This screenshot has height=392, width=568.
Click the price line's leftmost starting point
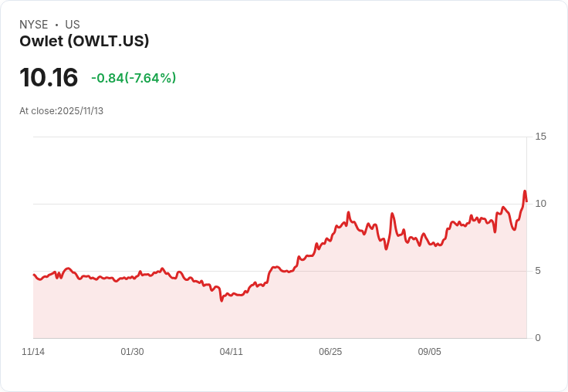(34, 275)
